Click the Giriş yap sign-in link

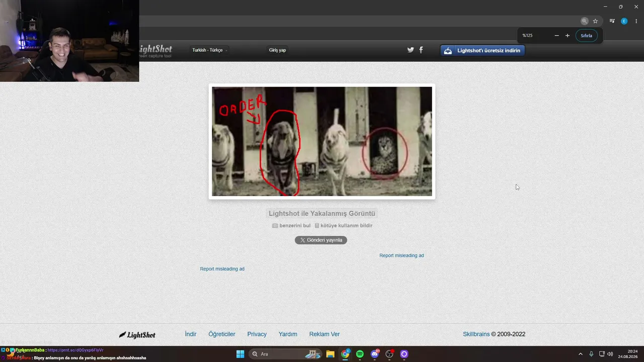click(277, 50)
